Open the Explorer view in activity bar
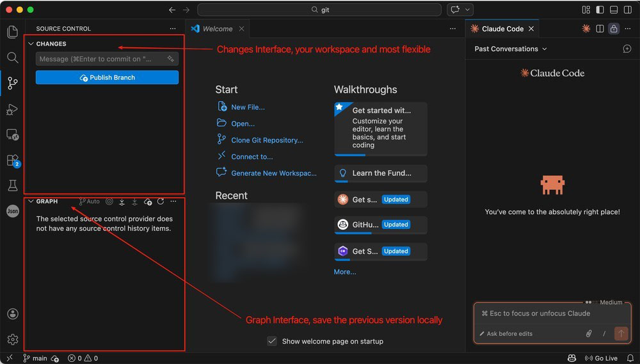Viewport: 640px width, 364px height. 12,32
